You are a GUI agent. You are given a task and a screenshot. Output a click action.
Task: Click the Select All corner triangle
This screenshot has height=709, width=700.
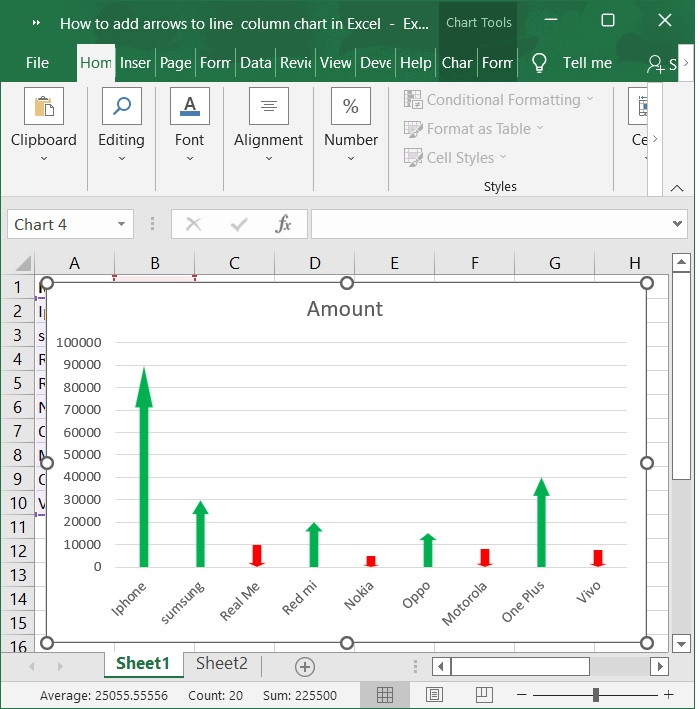point(23,263)
